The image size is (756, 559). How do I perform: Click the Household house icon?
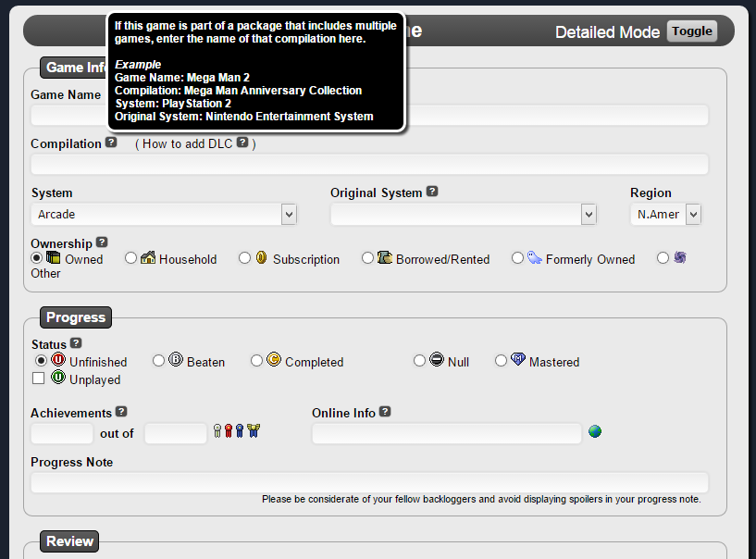[x=148, y=257]
